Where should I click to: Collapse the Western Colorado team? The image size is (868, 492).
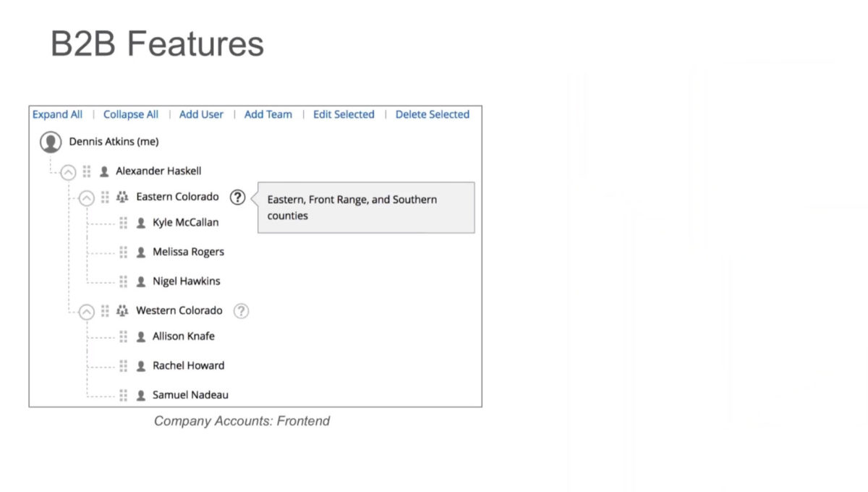[86, 312]
